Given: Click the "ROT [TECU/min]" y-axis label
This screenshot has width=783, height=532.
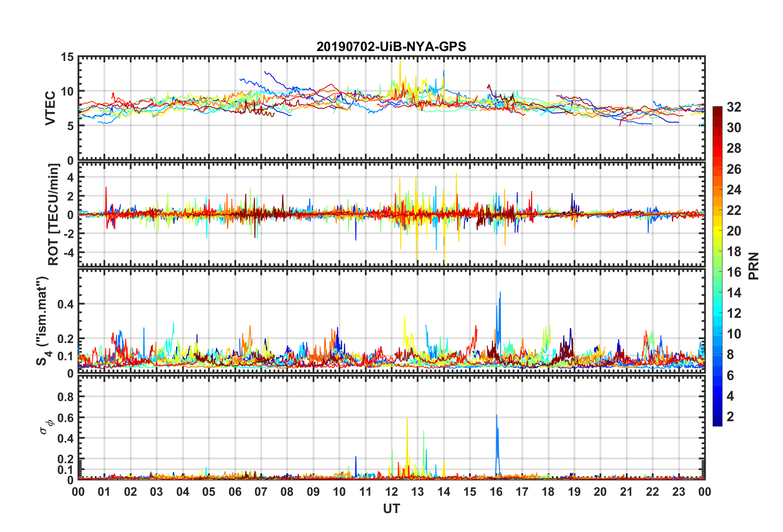Looking at the screenshot, I should 54,215.
